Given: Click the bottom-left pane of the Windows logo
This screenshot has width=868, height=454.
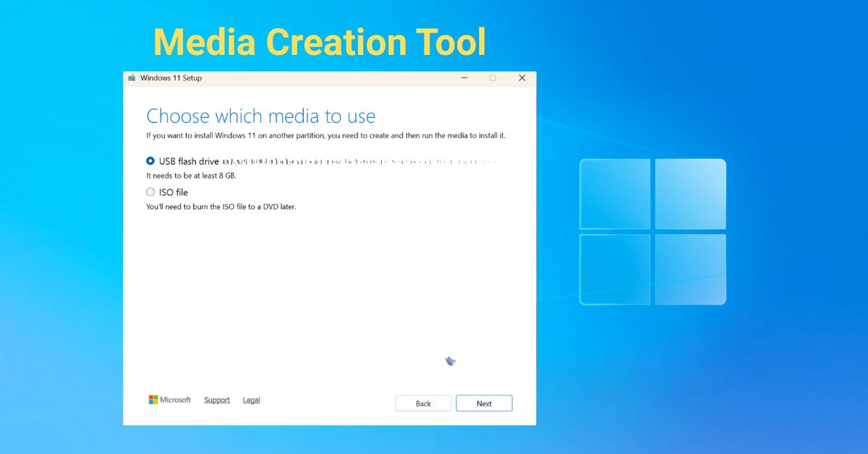Looking at the screenshot, I should pos(614,268).
